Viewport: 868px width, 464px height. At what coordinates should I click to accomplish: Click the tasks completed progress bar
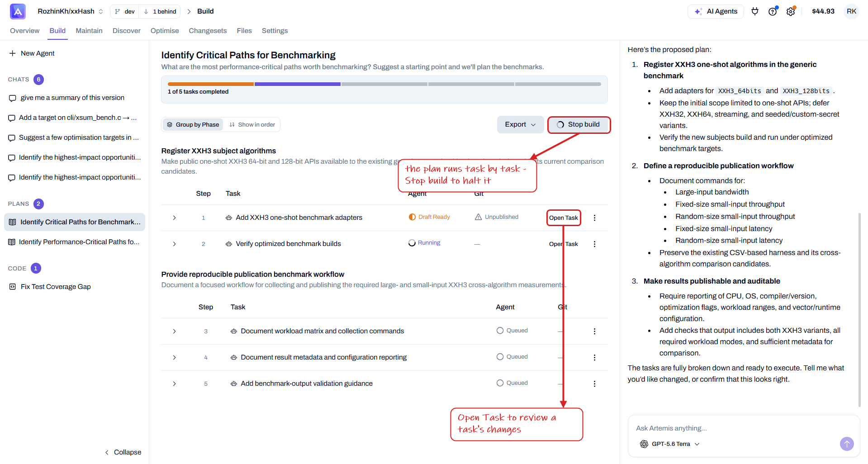click(384, 84)
